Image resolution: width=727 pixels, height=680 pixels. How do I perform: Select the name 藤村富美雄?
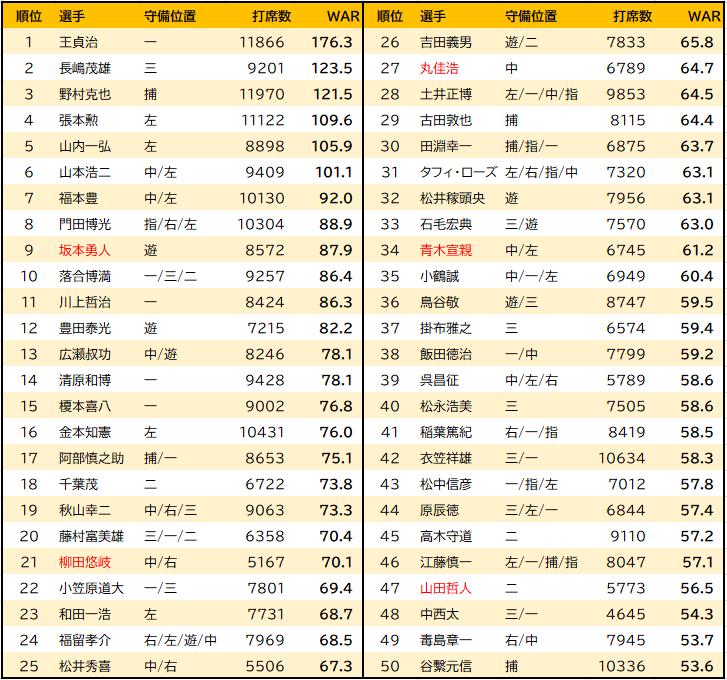91,535
